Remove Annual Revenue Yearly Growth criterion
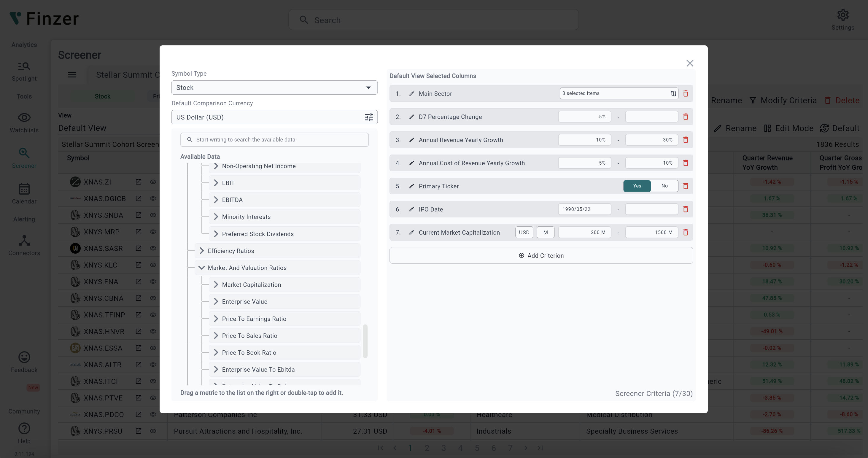The width and height of the screenshot is (868, 458). 685,140
